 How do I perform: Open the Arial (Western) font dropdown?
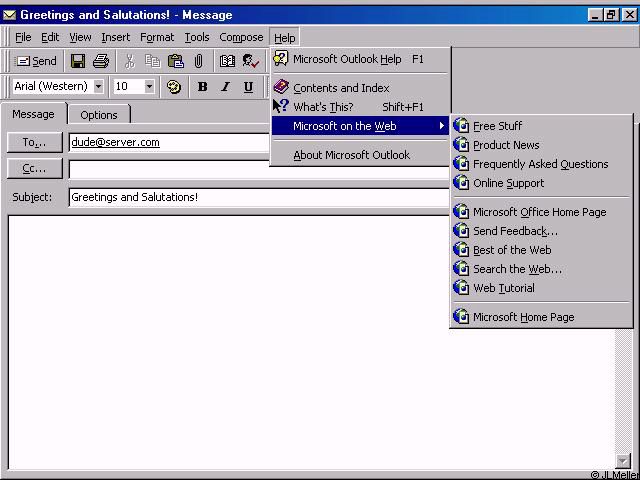(x=98, y=87)
